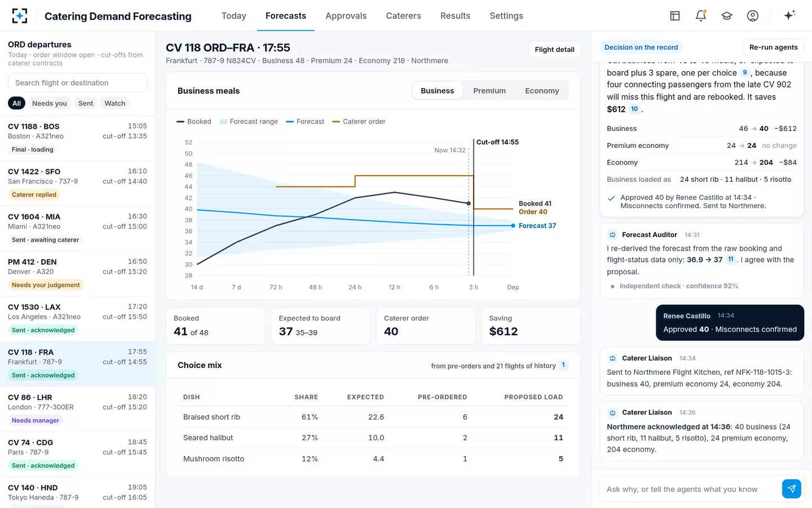This screenshot has width=812, height=508.
Task: Switch to the Today tab
Action: point(234,16)
